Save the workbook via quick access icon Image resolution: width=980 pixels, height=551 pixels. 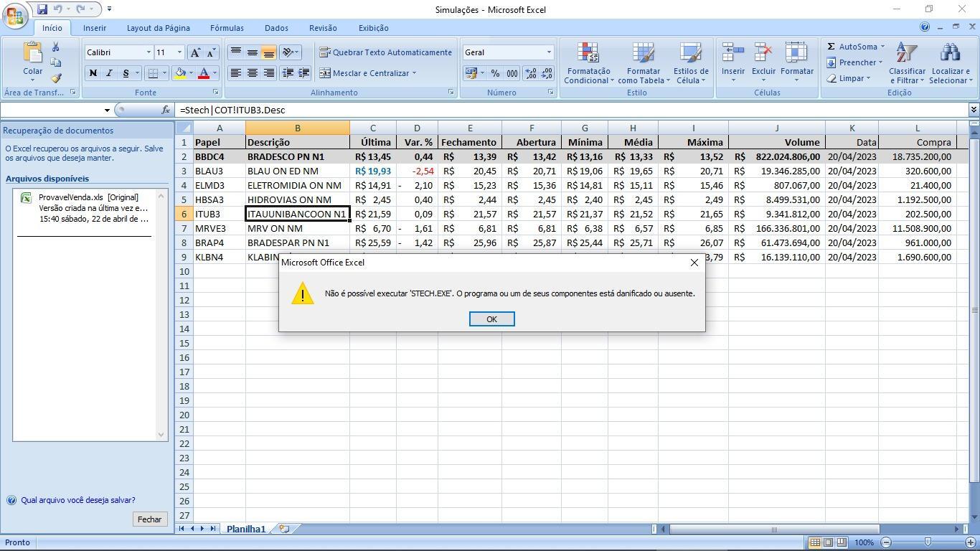pos(42,9)
